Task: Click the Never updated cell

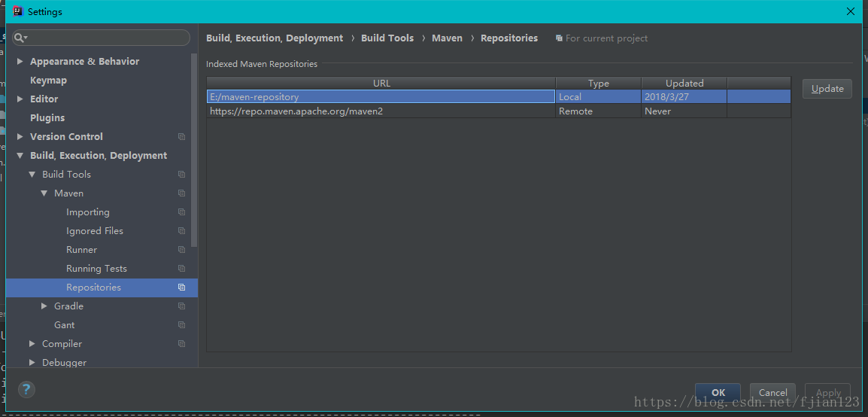Action: coord(684,111)
